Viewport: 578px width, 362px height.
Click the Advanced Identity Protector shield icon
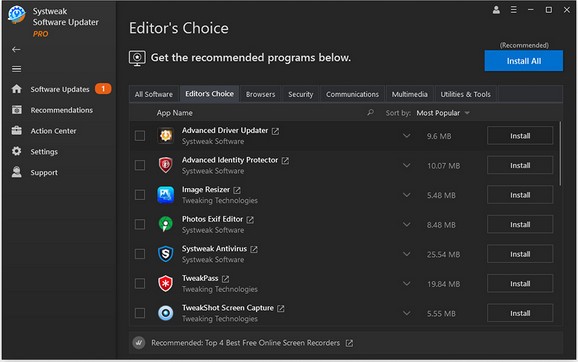click(166, 165)
